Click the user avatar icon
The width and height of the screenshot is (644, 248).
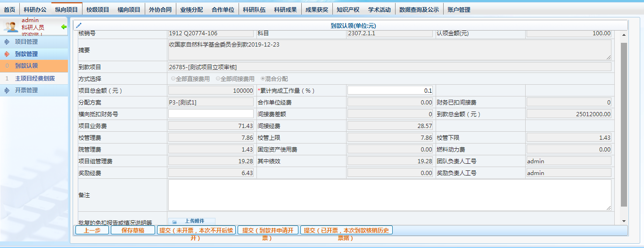(x=11, y=27)
